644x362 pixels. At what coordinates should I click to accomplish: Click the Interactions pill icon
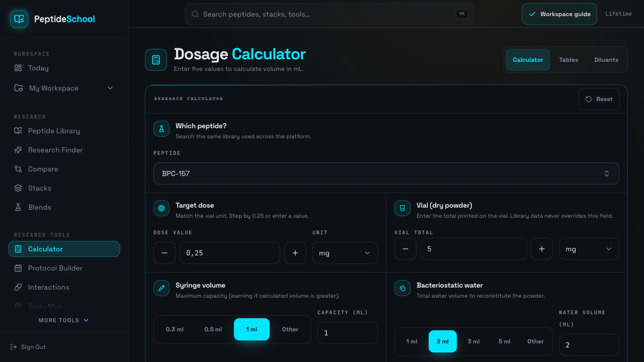tap(18, 287)
